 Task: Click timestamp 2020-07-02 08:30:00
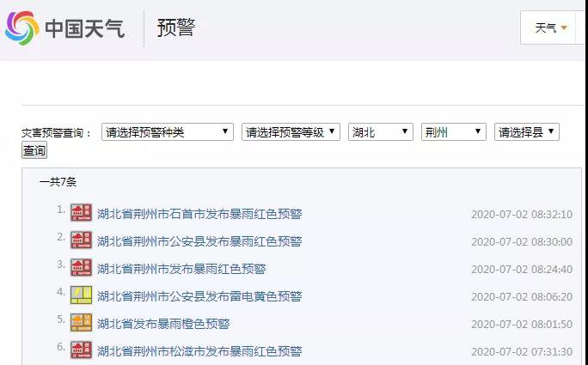(522, 241)
